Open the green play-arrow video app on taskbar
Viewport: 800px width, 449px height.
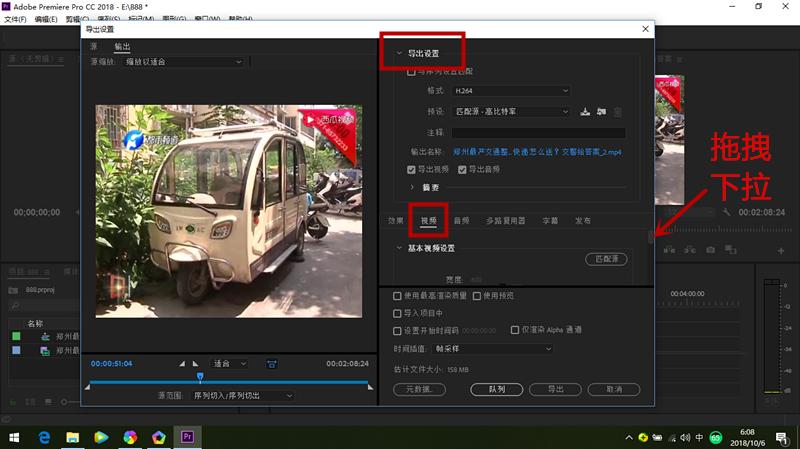(102, 437)
